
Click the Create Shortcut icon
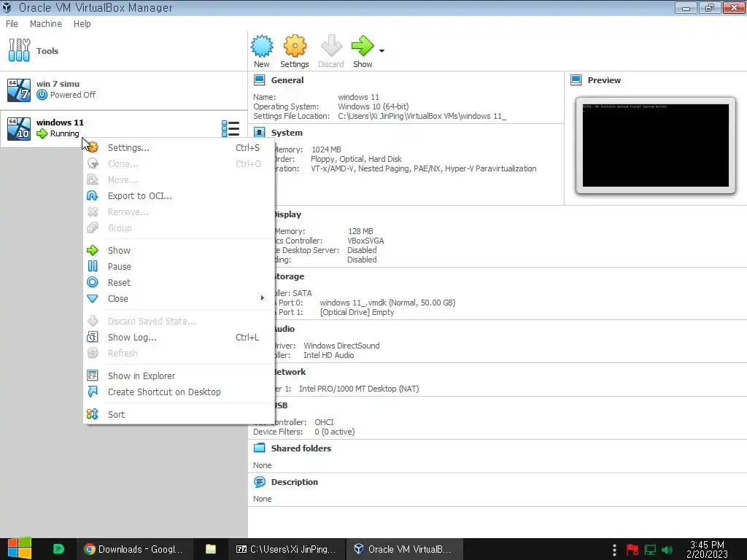pos(93,392)
